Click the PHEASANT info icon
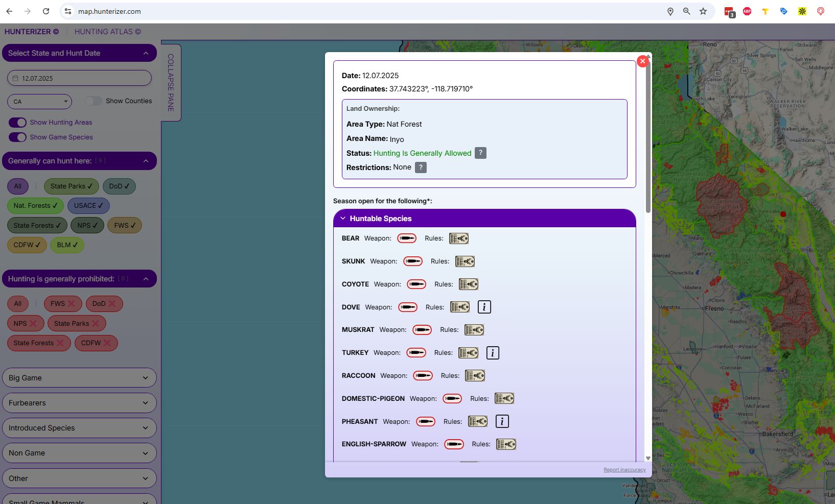Screen dimensions: 835x504 tap(502, 421)
